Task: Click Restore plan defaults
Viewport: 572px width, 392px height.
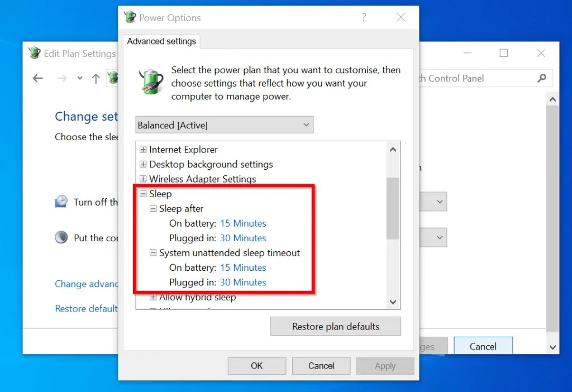Action: coord(335,326)
